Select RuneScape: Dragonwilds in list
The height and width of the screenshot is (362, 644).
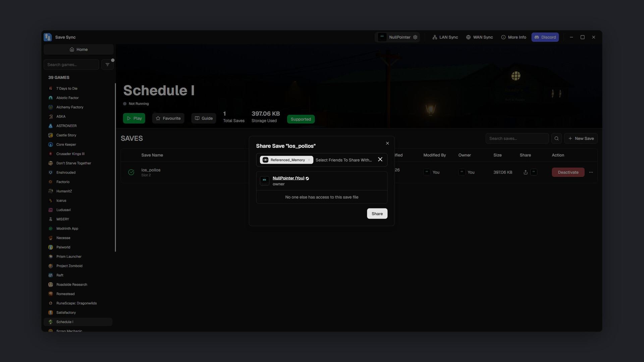point(78,303)
